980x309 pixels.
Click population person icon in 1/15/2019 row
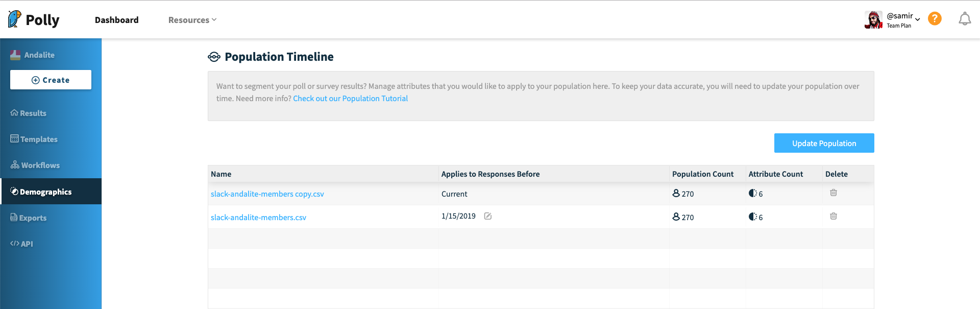676,217
